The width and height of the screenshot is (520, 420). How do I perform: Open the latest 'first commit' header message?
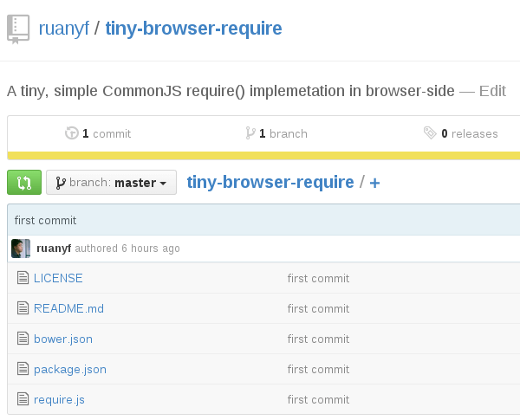45,221
